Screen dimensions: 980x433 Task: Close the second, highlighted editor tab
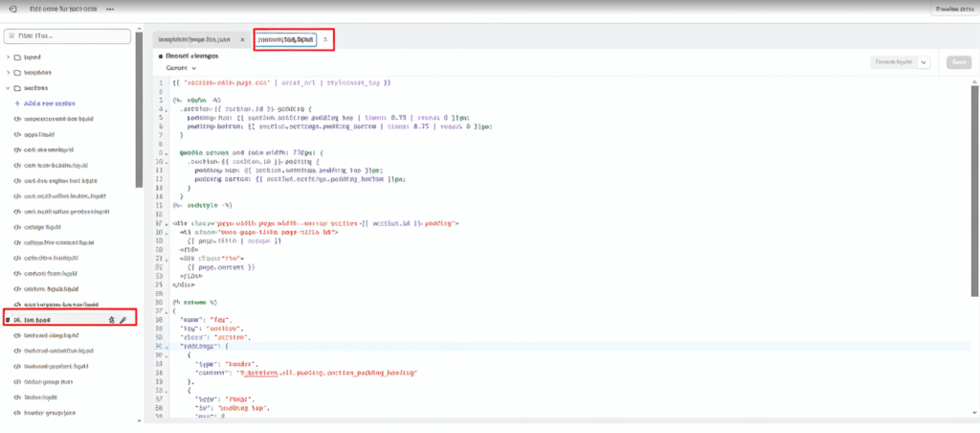pyautogui.click(x=325, y=39)
